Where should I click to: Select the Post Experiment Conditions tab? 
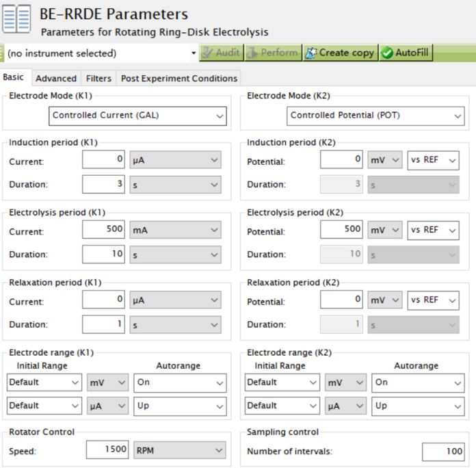click(179, 79)
